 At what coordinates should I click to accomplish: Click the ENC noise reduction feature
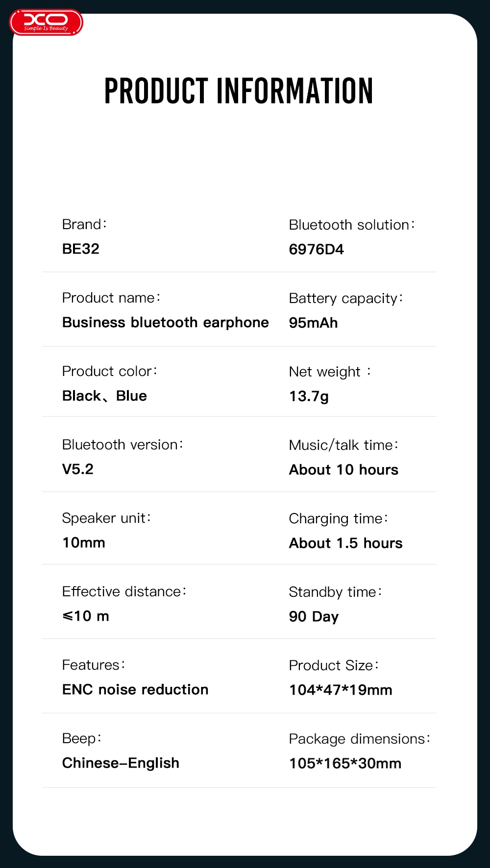tap(135, 689)
